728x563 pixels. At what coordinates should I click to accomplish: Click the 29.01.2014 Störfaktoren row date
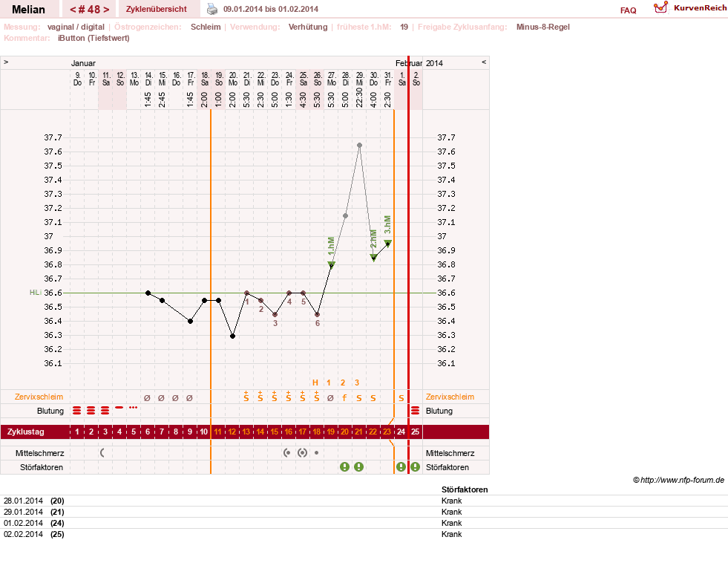[x=23, y=512]
